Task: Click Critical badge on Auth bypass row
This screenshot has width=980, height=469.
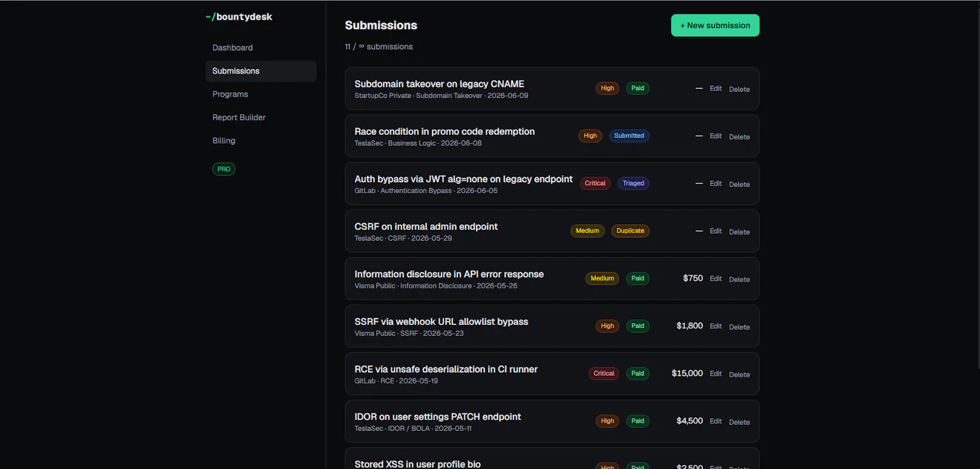Action: pyautogui.click(x=595, y=183)
